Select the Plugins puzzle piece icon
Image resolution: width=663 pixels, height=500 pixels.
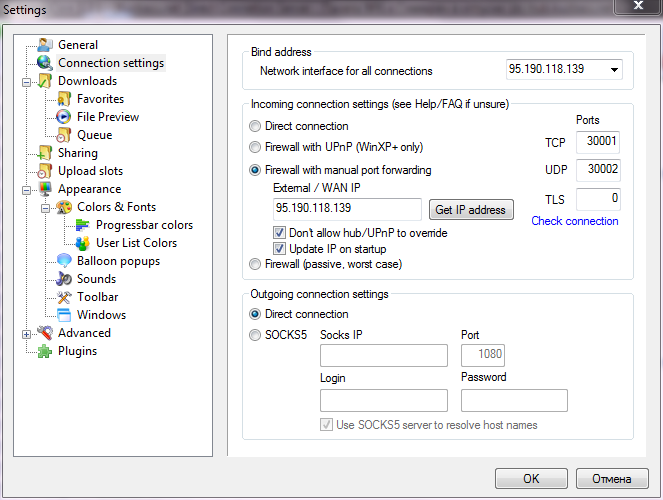[x=45, y=351]
